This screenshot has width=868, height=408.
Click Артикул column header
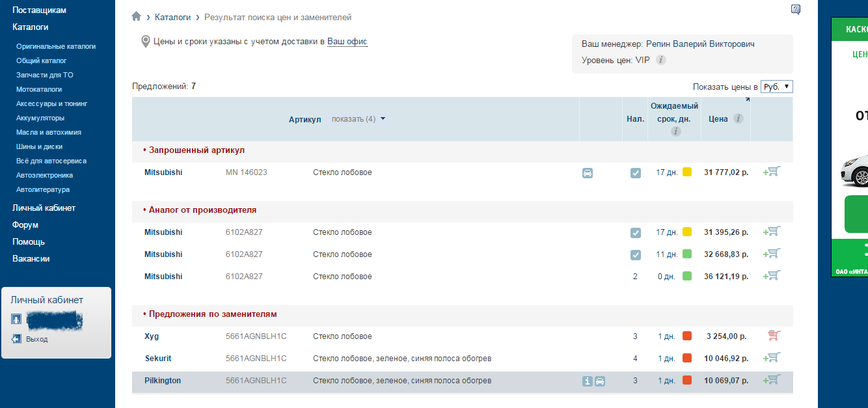coord(305,120)
